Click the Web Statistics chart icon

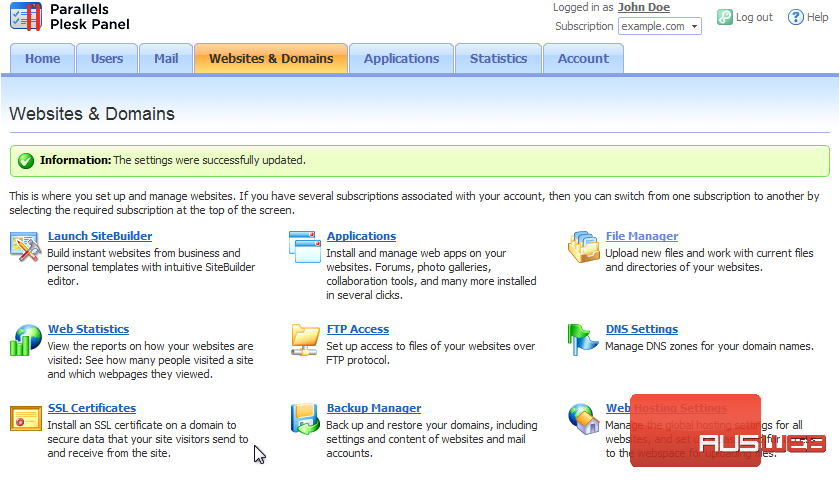pyautogui.click(x=25, y=339)
